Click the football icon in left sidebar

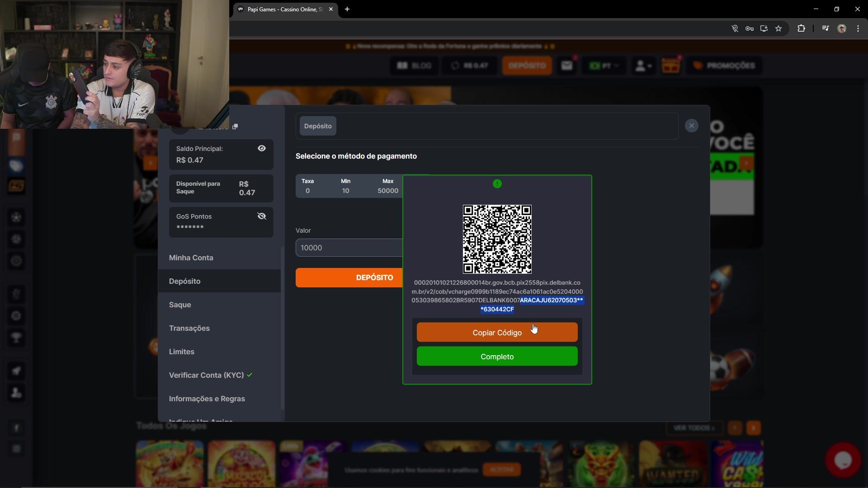(16, 217)
